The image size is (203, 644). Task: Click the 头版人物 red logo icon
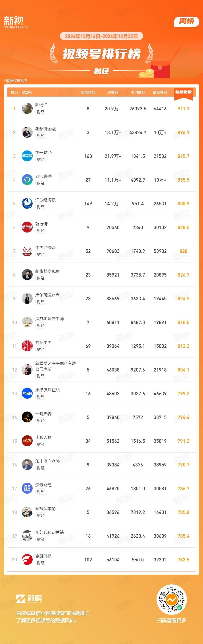coord(27,441)
